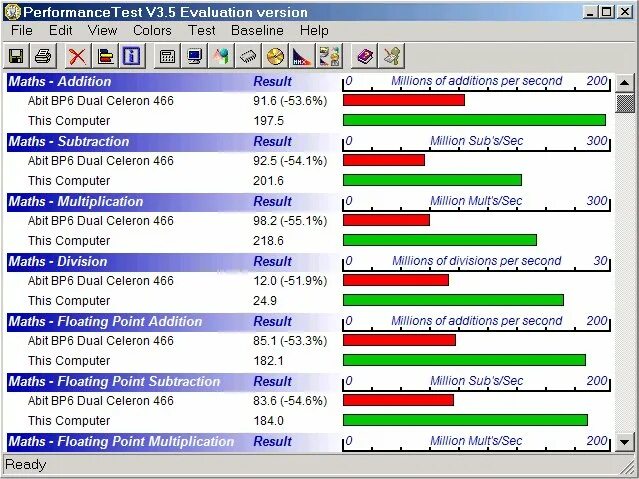The height and width of the screenshot is (479, 639).
Task: Run the memory chip test icon
Action: click(x=248, y=56)
